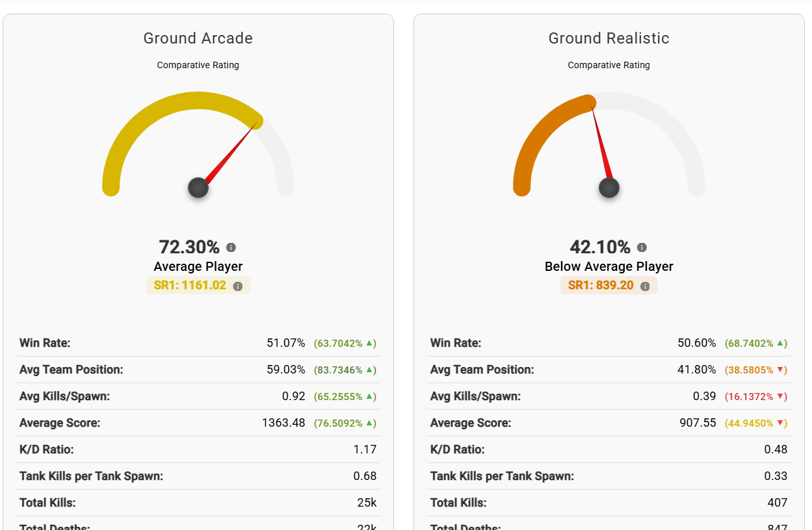Open the info icon in SR1: 1161.02 badge

(238, 286)
